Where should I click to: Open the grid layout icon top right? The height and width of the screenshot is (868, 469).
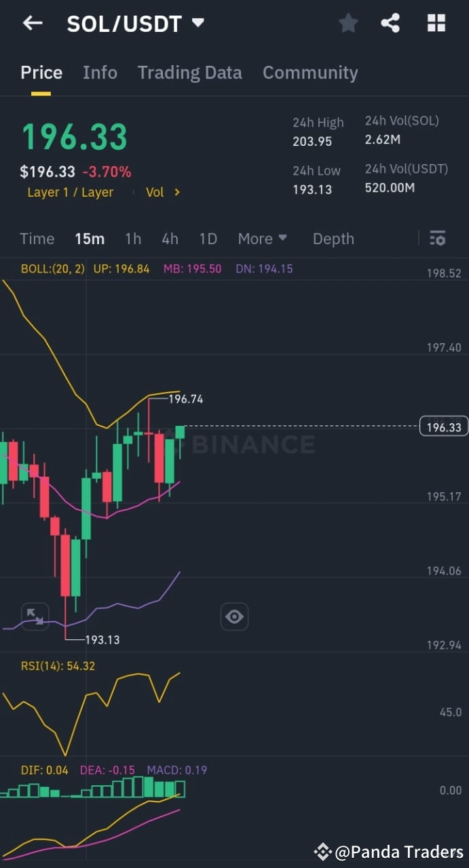436,22
